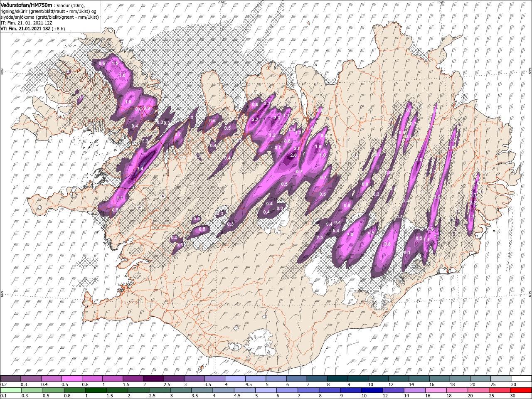Screen dimensions: 532x399
Task: Pick the pale gray snow-scale swatch starting at 25
Action: point(500,378)
